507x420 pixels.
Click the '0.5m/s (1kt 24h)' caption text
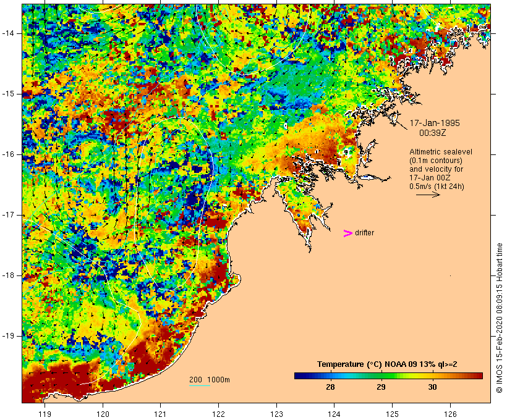[437, 187]
